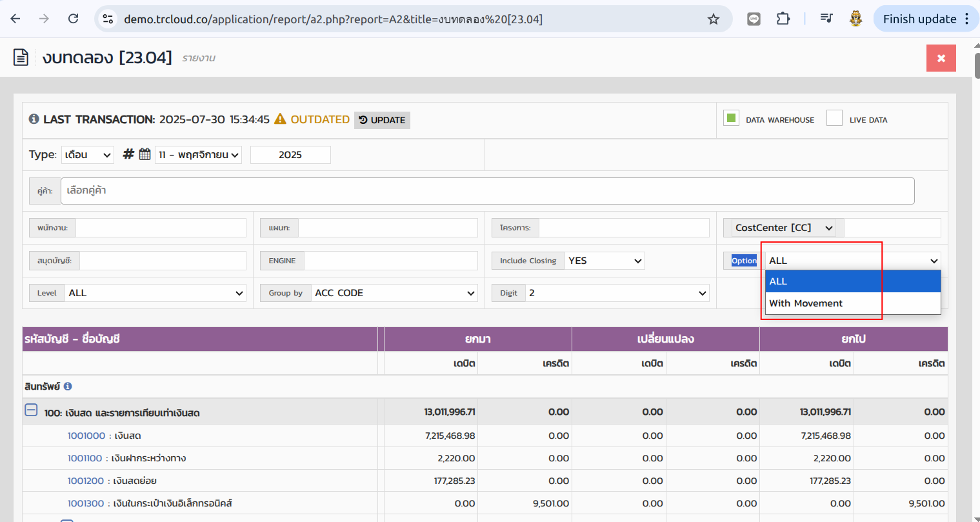Enable the DATA WAREHOUSE checkbox
980x522 pixels.
pos(731,118)
